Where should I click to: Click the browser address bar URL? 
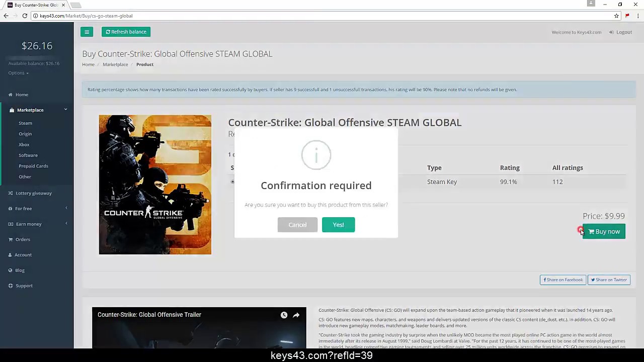(x=86, y=16)
